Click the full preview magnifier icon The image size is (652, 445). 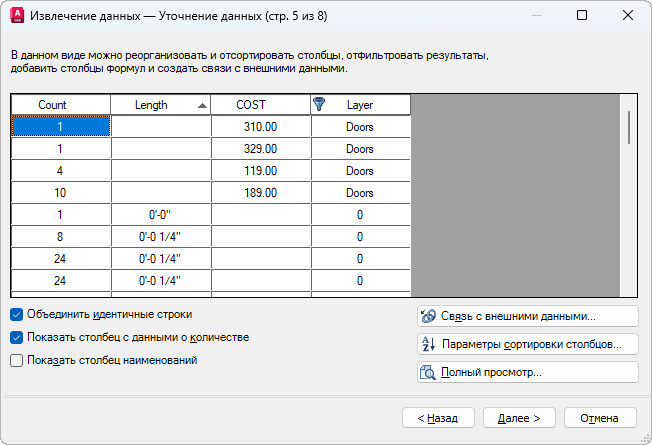click(x=427, y=372)
